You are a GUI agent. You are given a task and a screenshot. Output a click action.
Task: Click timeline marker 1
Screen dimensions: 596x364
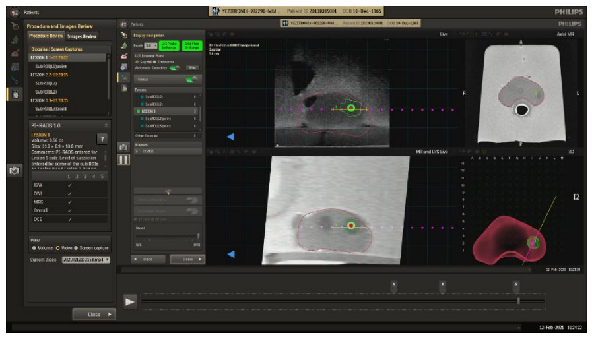(x=394, y=287)
